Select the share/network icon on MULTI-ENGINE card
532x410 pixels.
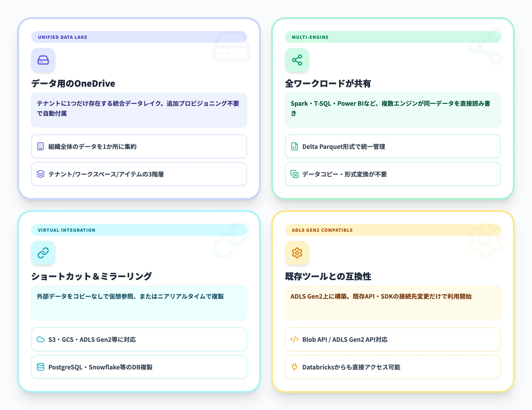click(x=297, y=60)
